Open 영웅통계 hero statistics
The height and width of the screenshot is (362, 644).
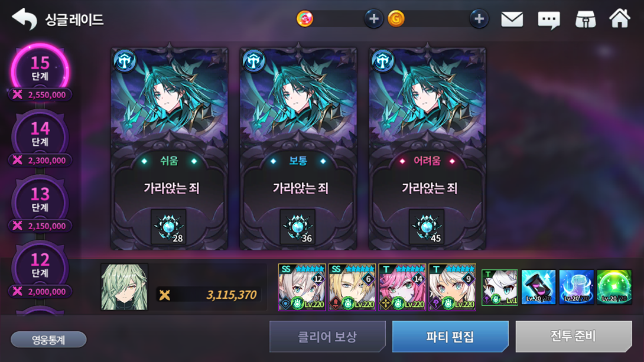[48, 340]
